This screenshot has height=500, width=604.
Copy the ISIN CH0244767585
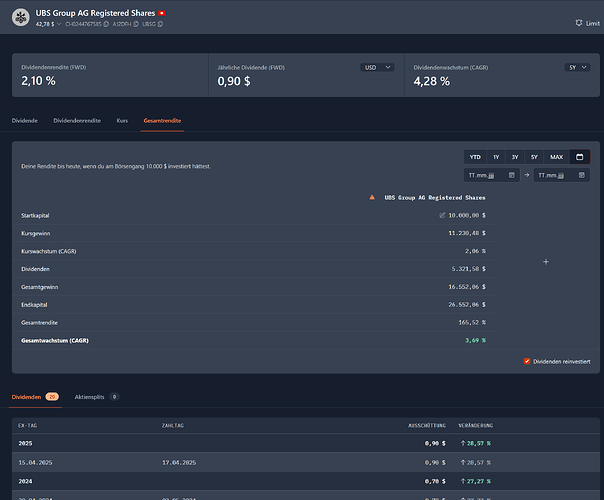pos(104,22)
